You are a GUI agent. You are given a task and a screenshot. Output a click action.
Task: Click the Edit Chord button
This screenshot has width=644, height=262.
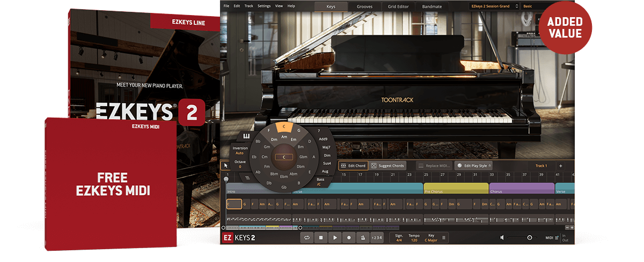[353, 165]
